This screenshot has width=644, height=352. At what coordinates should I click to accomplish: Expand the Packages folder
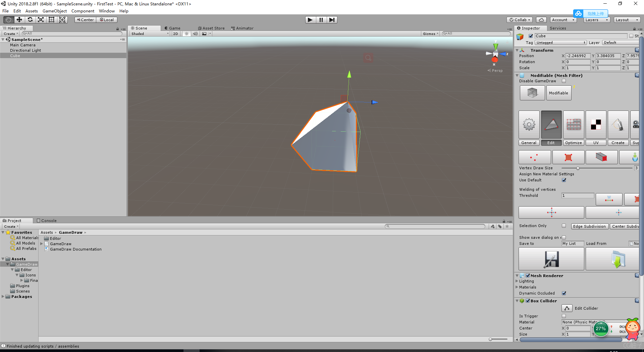click(x=3, y=297)
